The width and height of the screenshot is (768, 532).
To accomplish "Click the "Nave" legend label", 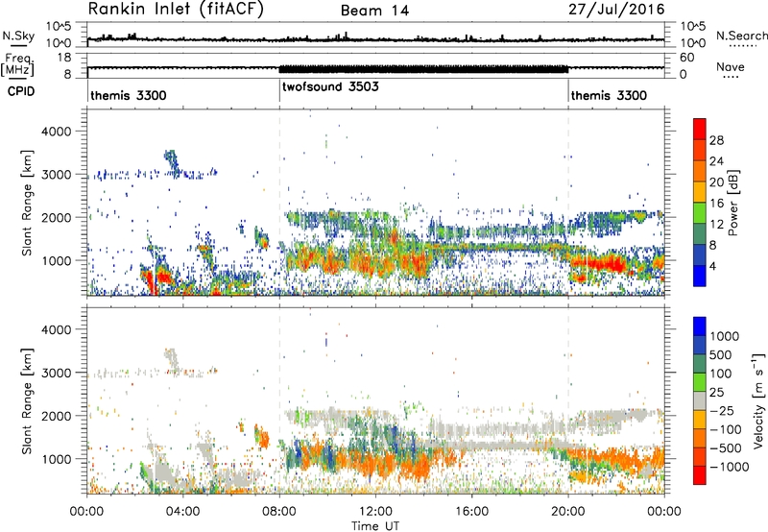I will point(731,66).
